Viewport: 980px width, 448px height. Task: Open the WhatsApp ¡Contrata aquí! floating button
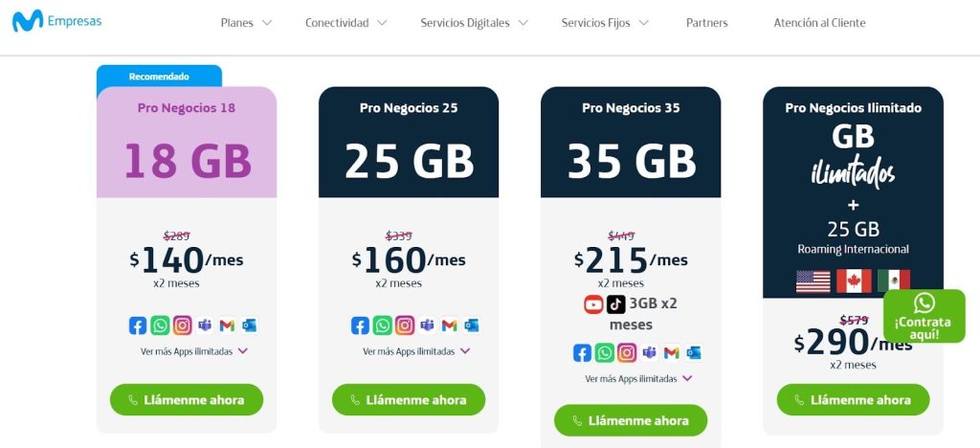[924, 316]
